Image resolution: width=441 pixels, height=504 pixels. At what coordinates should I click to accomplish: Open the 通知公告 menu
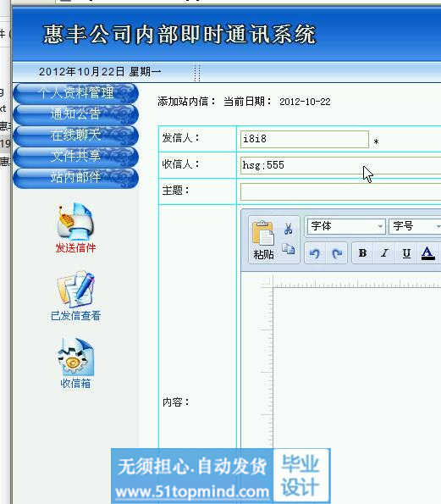tap(76, 114)
